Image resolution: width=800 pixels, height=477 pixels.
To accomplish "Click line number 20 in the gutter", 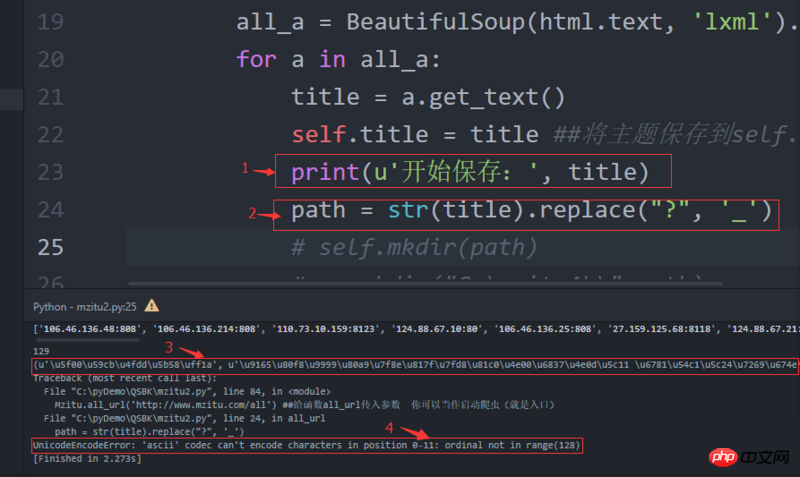I will (x=51, y=60).
